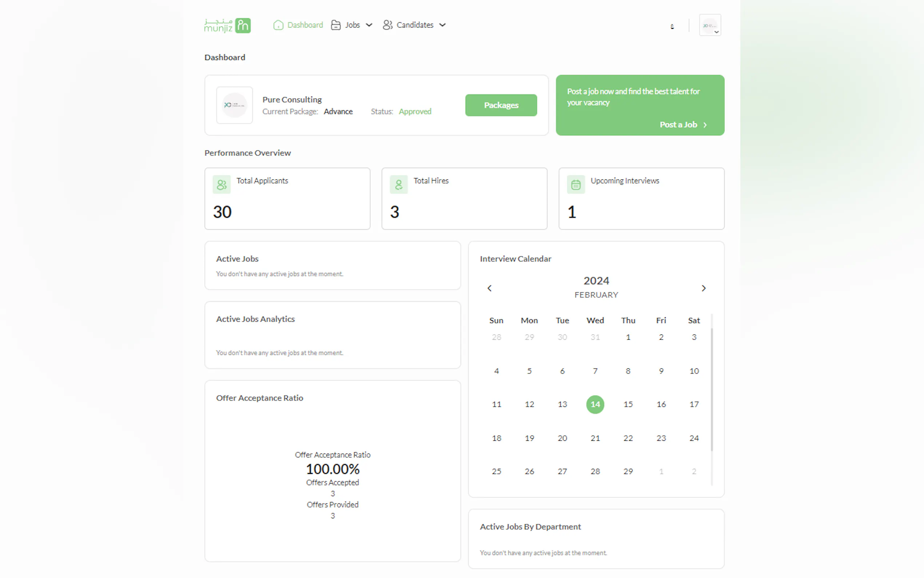Click the Dashboard home icon

point(278,25)
